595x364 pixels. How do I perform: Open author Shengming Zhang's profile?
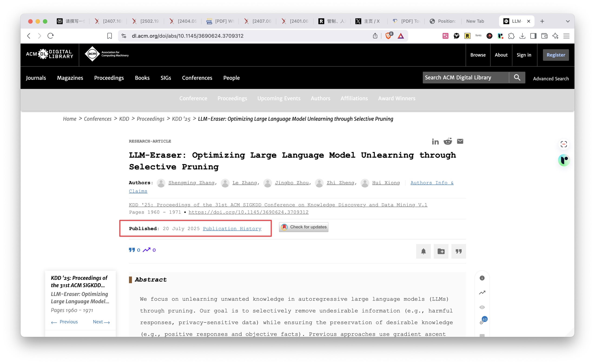191,183
